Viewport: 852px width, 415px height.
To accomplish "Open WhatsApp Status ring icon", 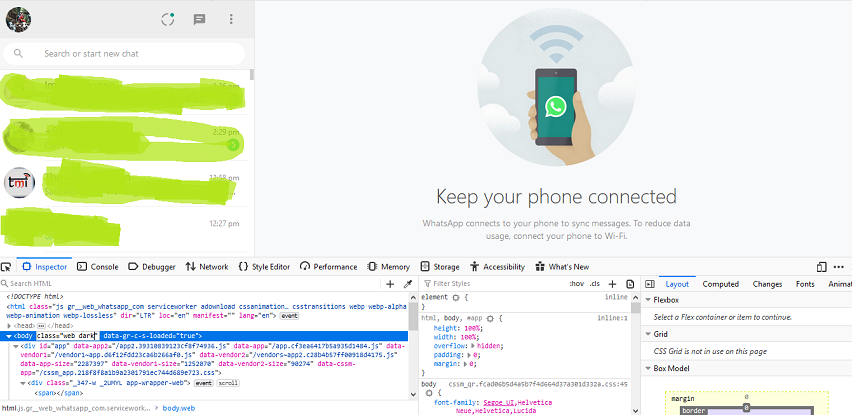I will [168, 20].
